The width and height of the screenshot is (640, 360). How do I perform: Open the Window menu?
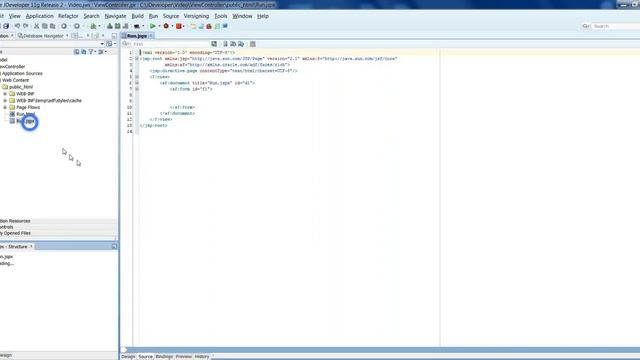(x=242, y=16)
